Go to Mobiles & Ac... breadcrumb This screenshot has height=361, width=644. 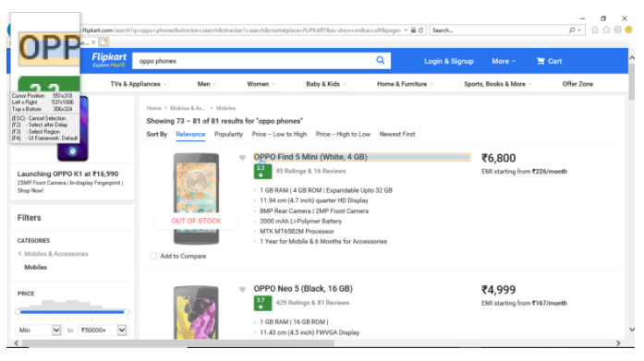[x=188, y=108]
